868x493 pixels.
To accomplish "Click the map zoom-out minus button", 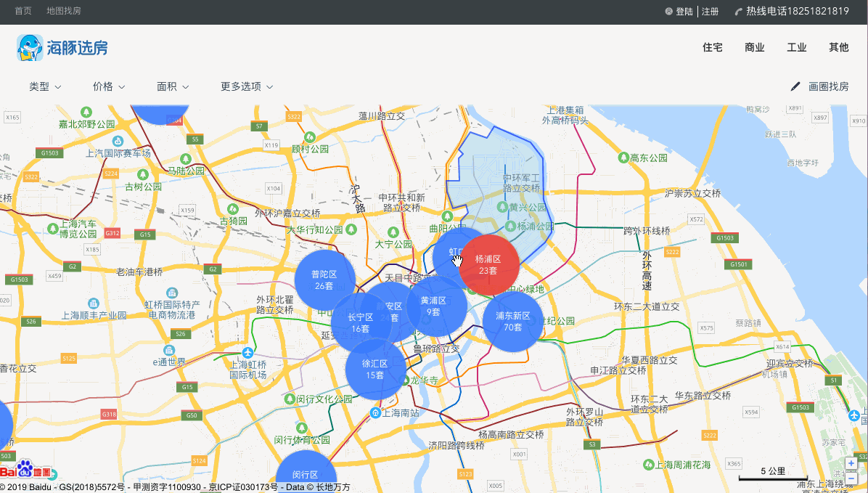I will click(851, 478).
